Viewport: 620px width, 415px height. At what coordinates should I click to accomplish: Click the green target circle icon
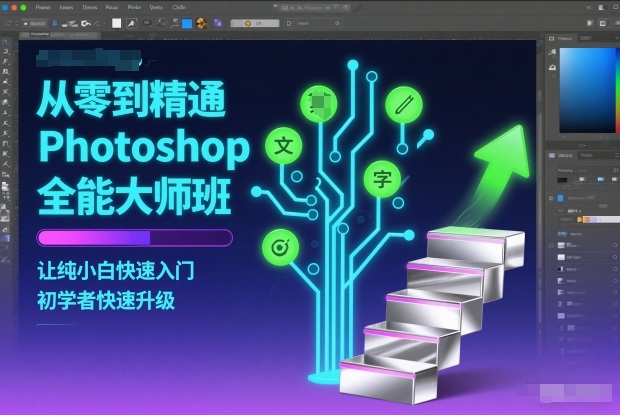pyautogui.click(x=278, y=246)
